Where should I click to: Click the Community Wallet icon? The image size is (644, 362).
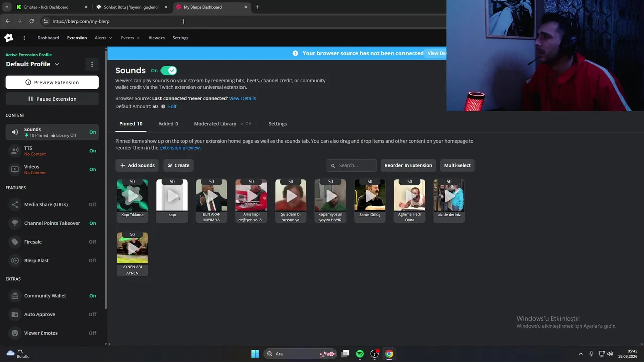click(15, 296)
